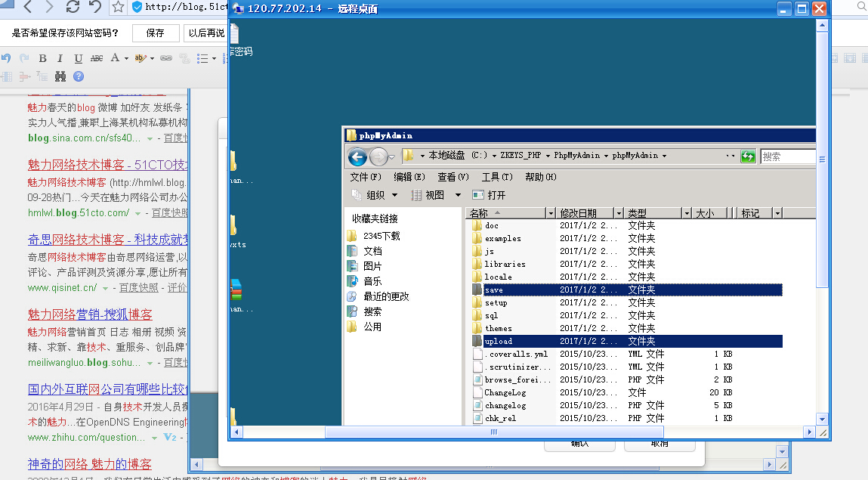Select 最近的更改 in favorites links
The width and height of the screenshot is (868, 480).
pos(386,296)
